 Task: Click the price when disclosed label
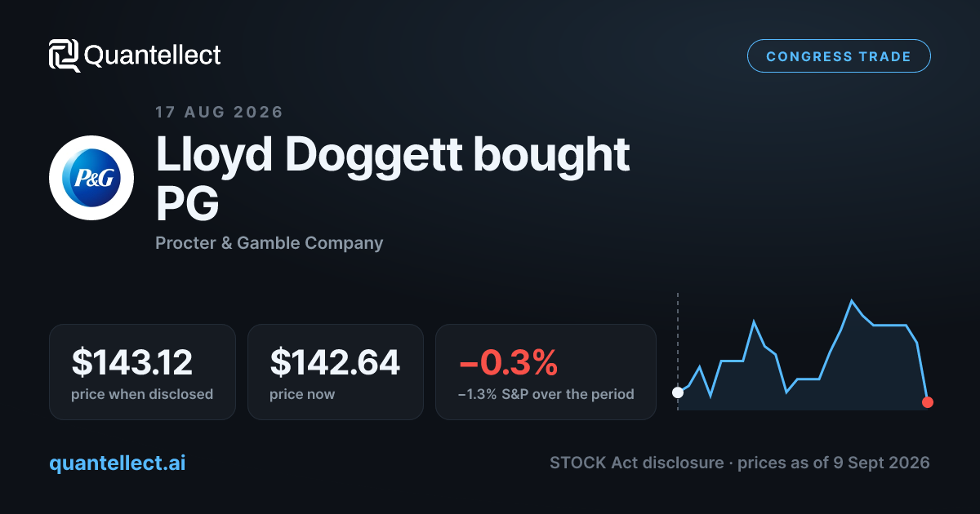tap(142, 395)
